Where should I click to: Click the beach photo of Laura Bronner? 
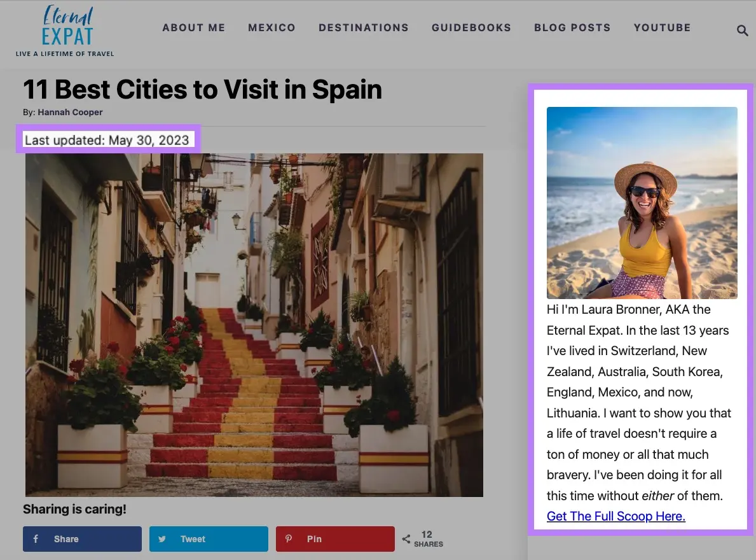coord(642,202)
